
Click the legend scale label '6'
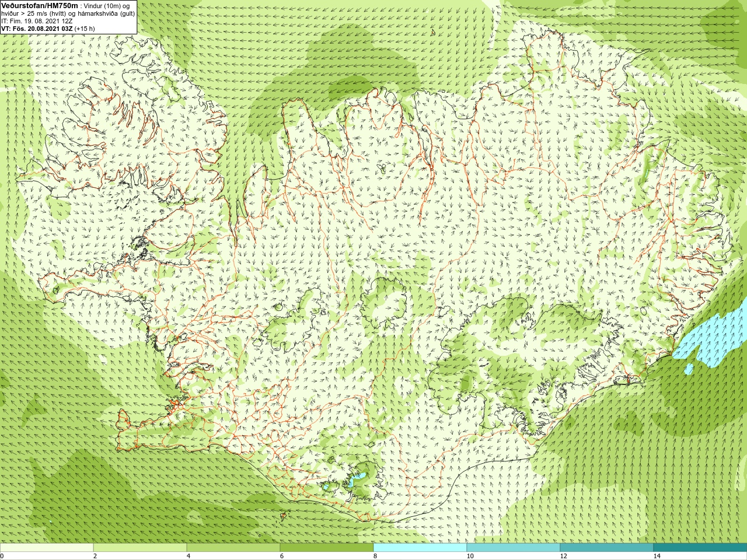[x=281, y=556]
